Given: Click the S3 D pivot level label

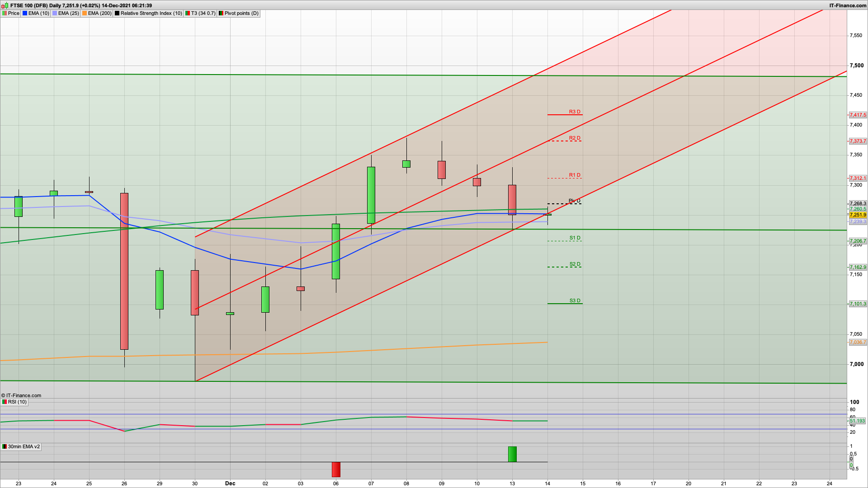Looking at the screenshot, I should 575,300.
